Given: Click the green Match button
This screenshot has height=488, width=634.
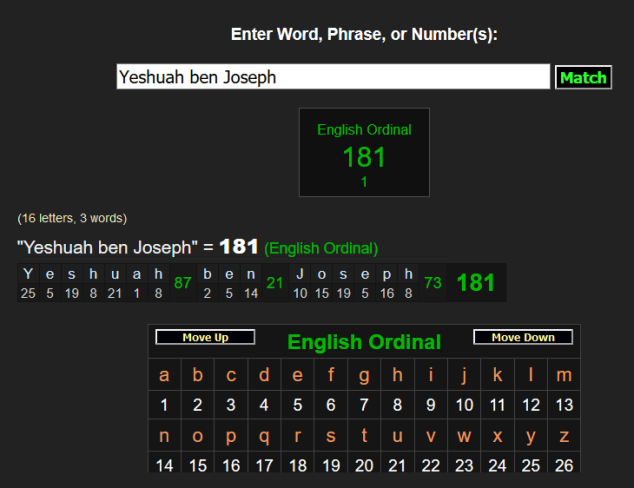Looking at the screenshot, I should (x=583, y=77).
